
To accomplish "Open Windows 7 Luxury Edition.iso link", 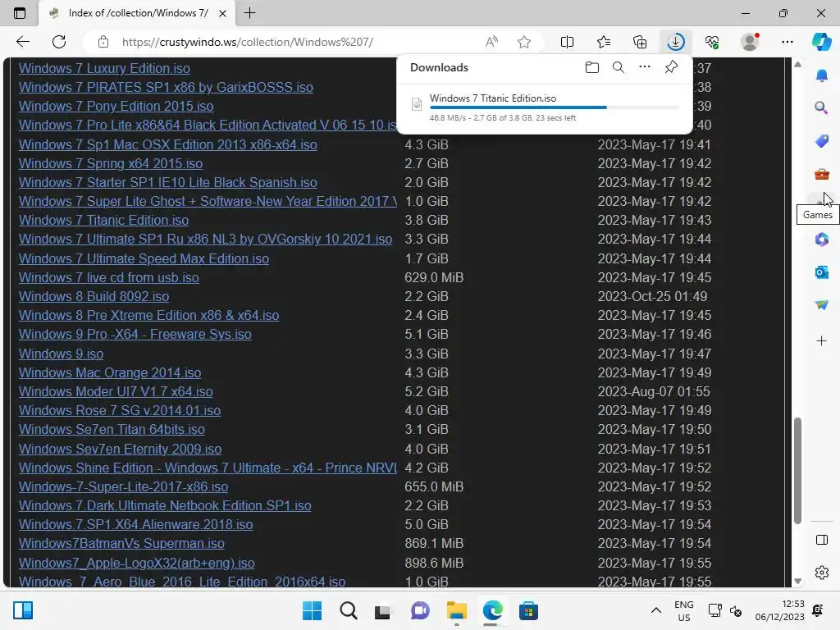I will click(x=104, y=69).
